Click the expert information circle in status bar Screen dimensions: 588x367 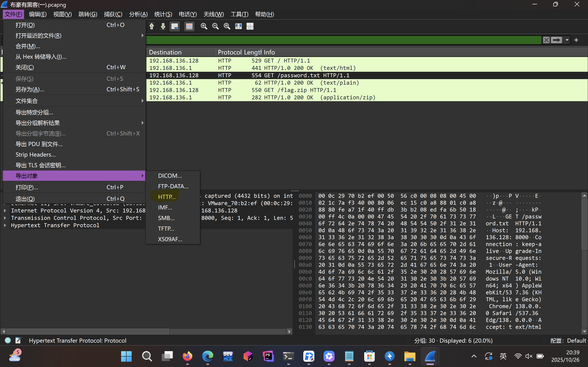8,340
